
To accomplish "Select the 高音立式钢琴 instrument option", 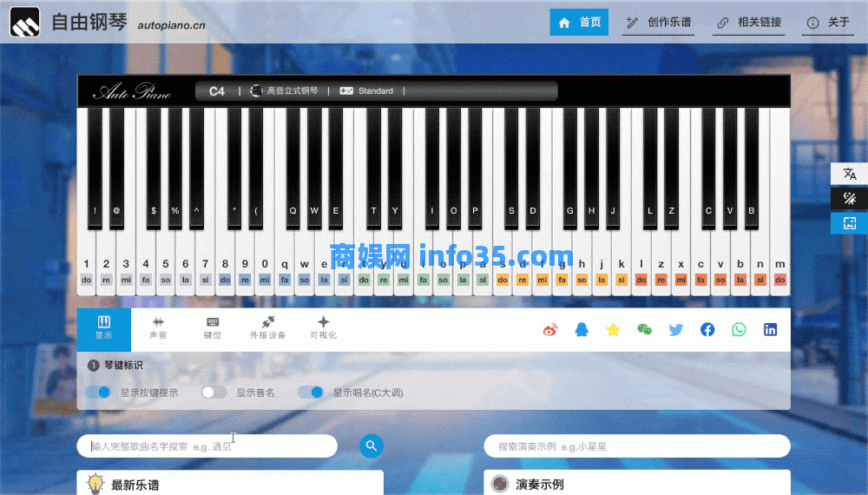I will tap(285, 91).
